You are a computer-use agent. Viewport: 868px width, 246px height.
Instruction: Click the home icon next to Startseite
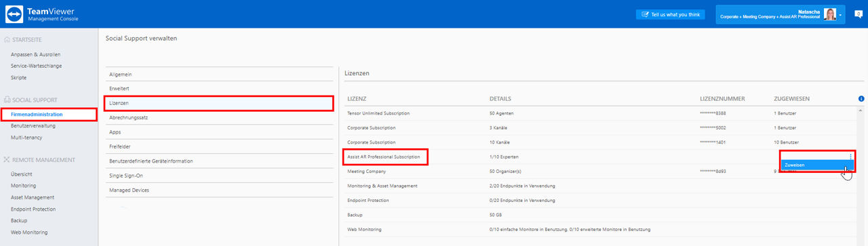pos(7,39)
